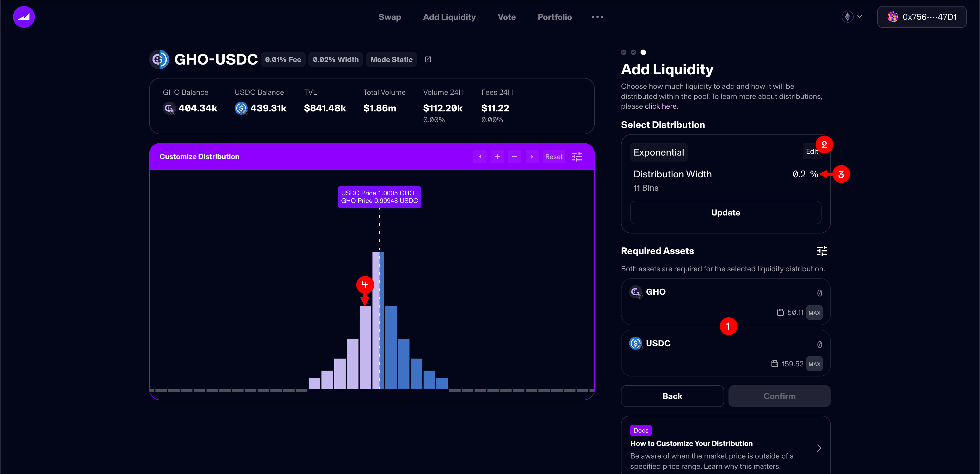Click the minus icon in Customize Distribution
This screenshot has width=980, height=474.
[x=514, y=156]
